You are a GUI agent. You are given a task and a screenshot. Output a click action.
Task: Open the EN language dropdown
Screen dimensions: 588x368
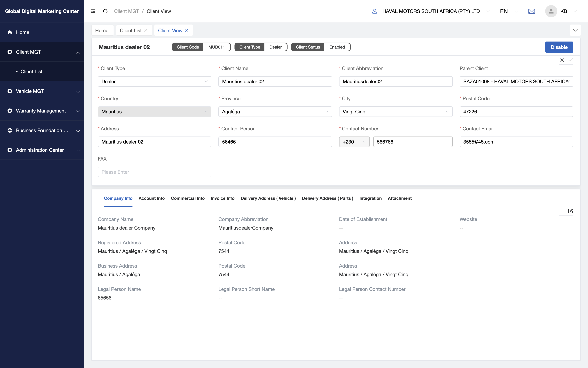tap(516, 11)
